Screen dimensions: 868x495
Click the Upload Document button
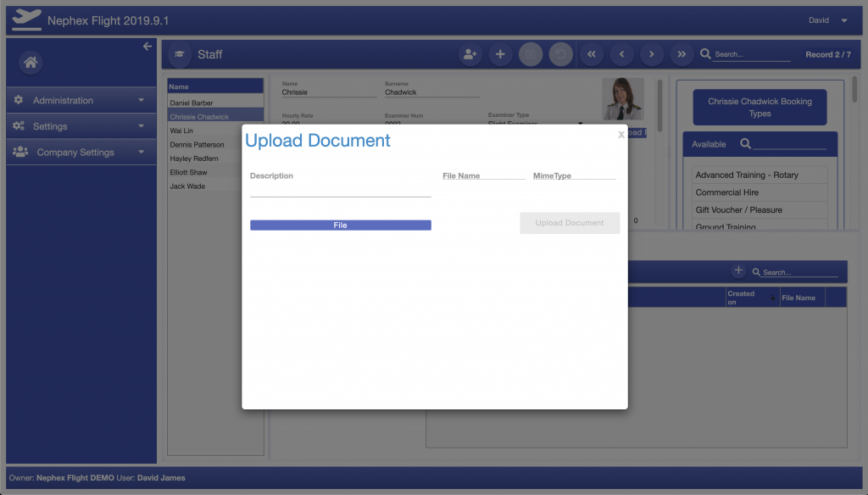click(x=570, y=223)
